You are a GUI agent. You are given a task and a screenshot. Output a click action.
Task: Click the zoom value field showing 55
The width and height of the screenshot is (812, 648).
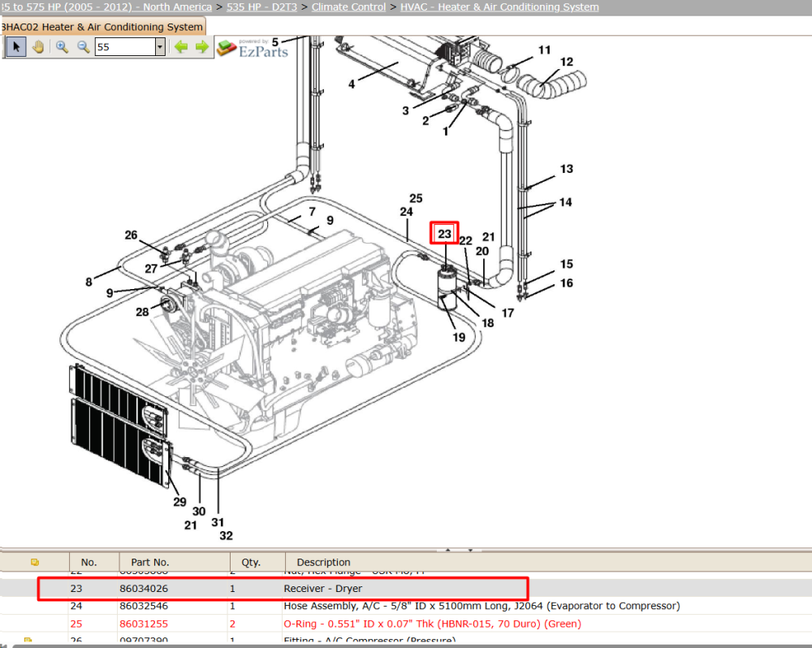pyautogui.click(x=125, y=47)
